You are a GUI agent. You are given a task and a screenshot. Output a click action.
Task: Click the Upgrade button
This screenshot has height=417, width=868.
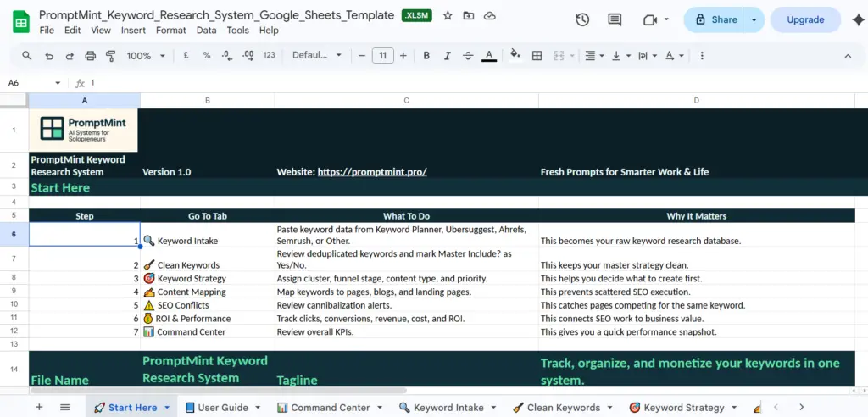tap(805, 20)
